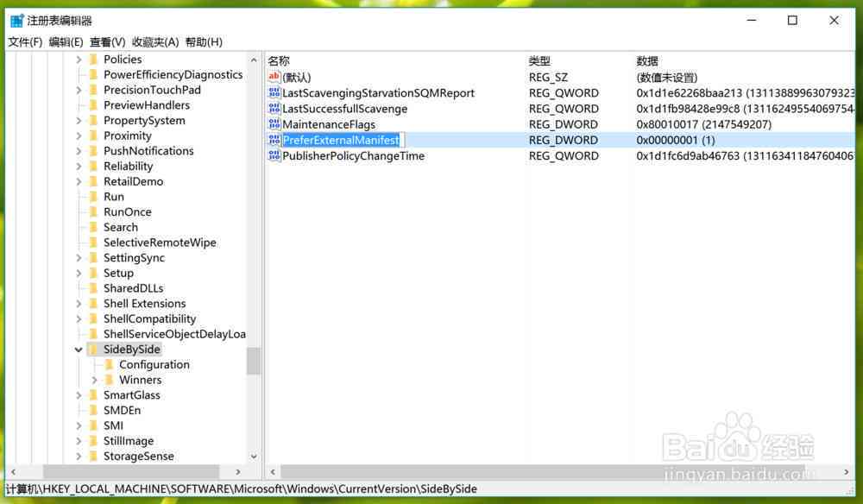
Task: Click the PreferExternalManifest name edit field
Action: 343,140
